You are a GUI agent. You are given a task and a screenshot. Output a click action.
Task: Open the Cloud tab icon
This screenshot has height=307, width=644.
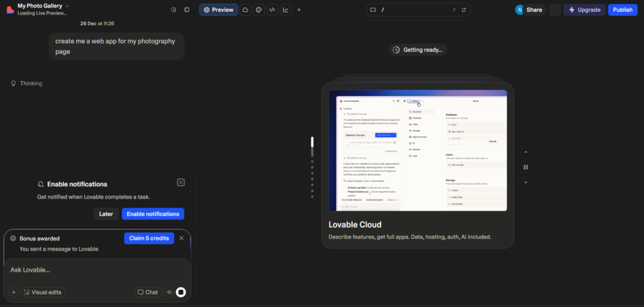245,9
